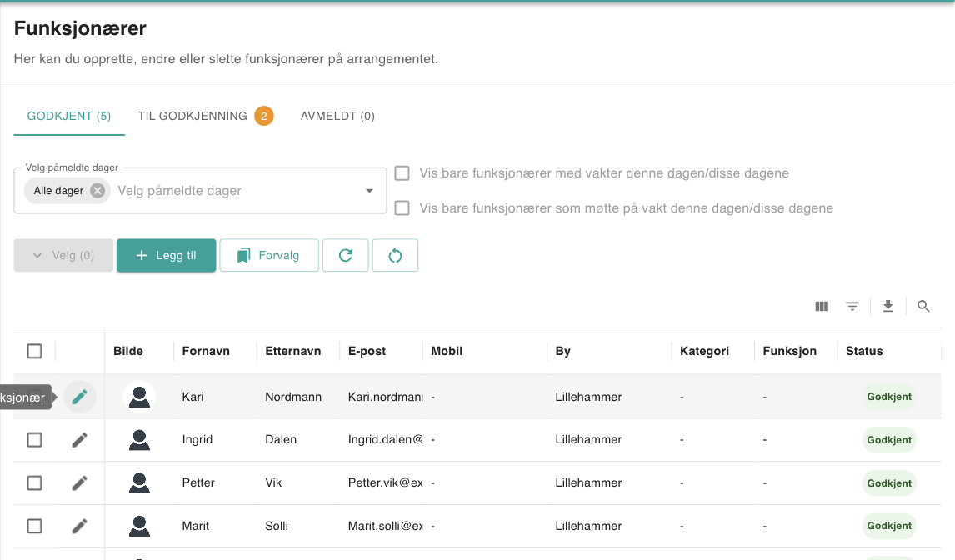
Task: Sort by the Kategori column header
Action: [x=705, y=351]
